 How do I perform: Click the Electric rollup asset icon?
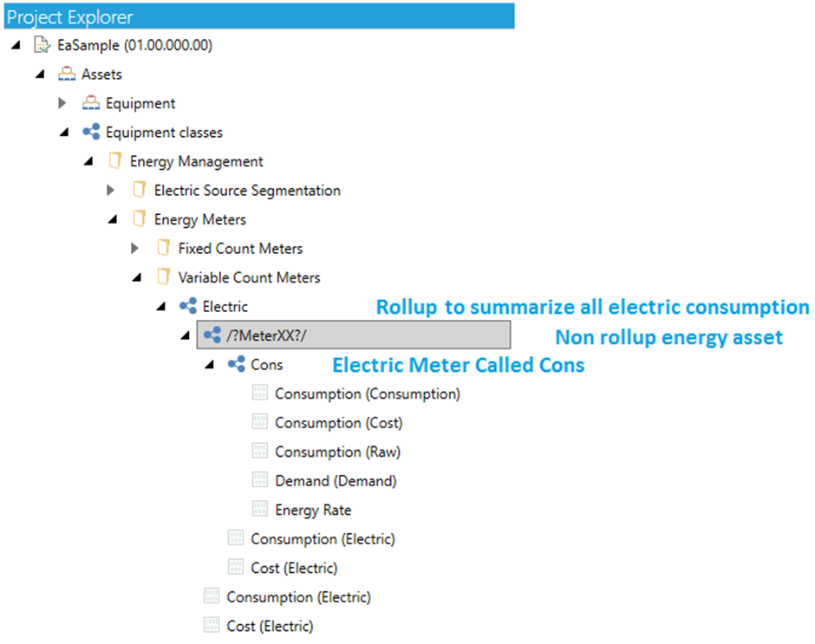click(187, 306)
